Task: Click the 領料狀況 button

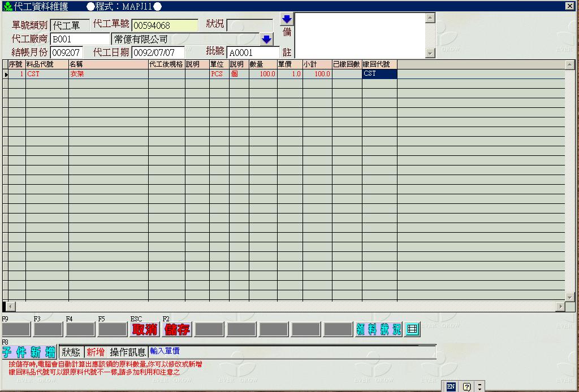Action: [x=378, y=329]
